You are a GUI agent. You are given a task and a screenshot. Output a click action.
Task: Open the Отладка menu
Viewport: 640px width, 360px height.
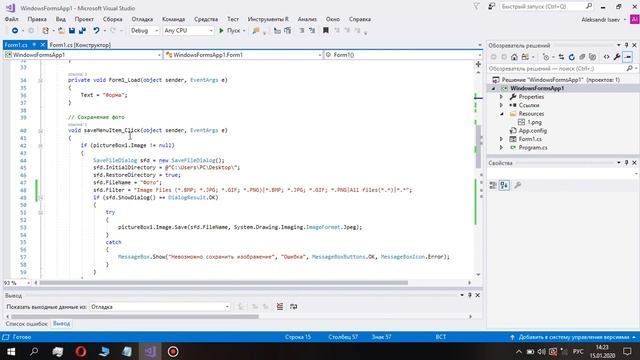click(x=142, y=19)
